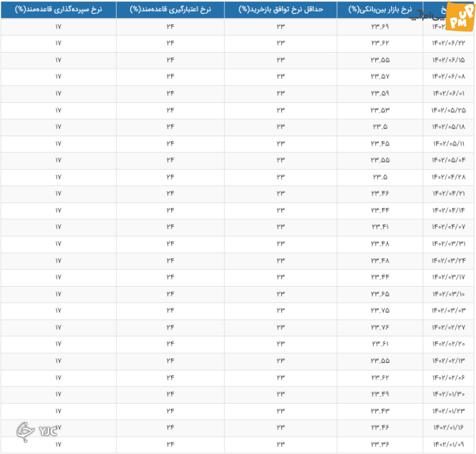
Task: Click the header 'نرخ سپرده‌گذاری قاعده‌مند(%)'
Action: tap(58, 9)
